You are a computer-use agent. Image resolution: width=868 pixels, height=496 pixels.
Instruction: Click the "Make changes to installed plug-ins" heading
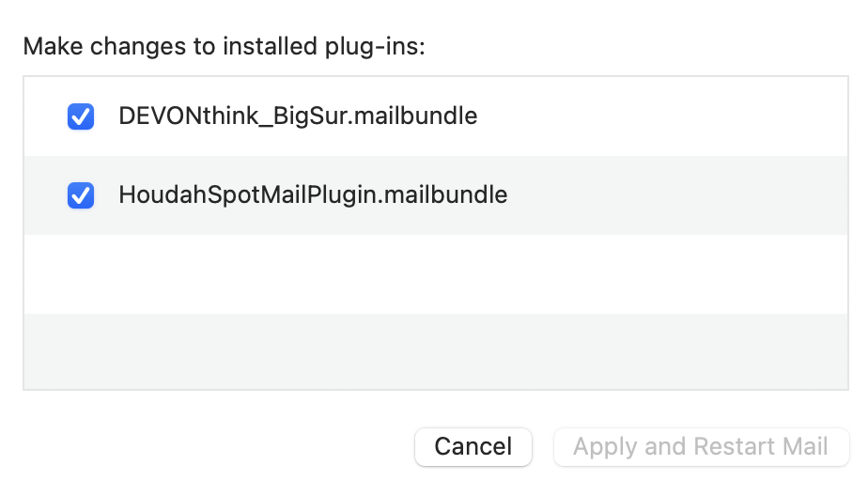[224, 47]
